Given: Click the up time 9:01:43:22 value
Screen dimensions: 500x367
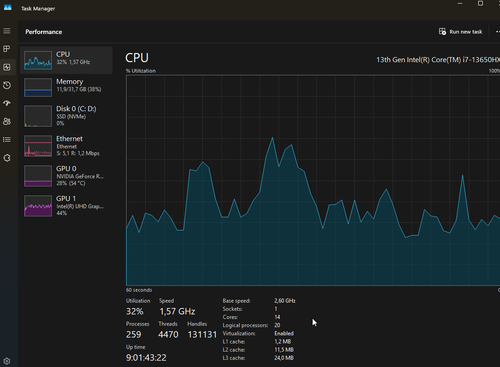Looking at the screenshot, I should [146, 358].
